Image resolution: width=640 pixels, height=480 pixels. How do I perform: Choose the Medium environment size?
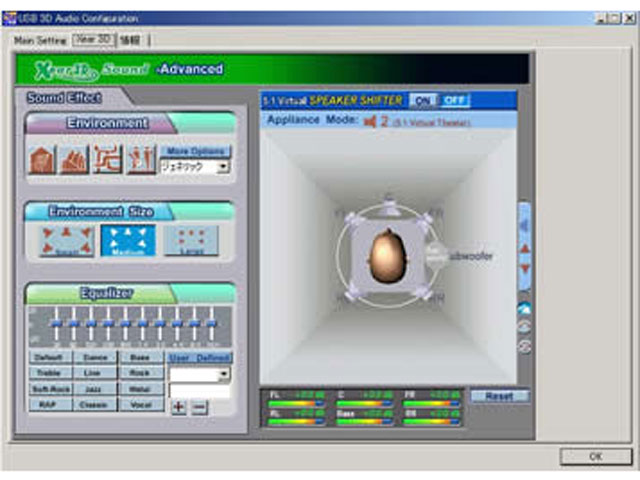pyautogui.click(x=128, y=241)
